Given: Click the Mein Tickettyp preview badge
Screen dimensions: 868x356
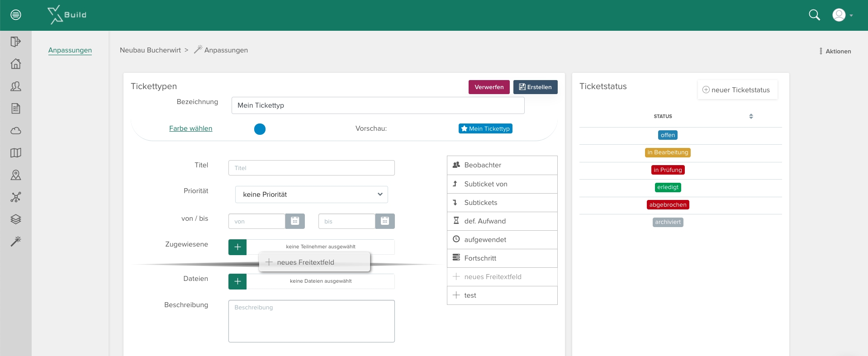Looking at the screenshot, I should coord(485,128).
